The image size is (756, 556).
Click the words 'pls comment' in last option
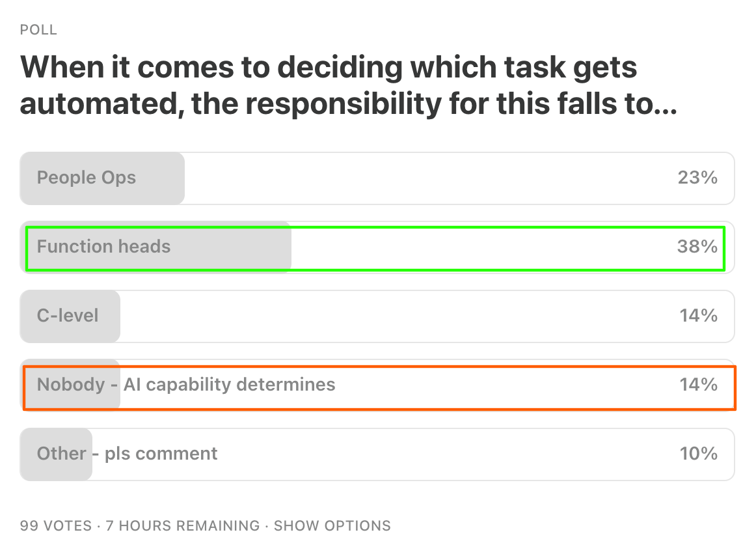[161, 454]
